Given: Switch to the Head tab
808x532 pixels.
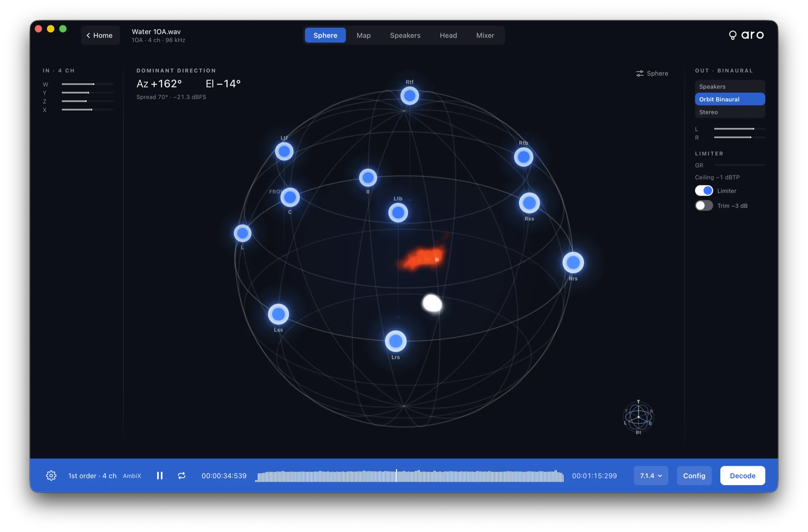Looking at the screenshot, I should pyautogui.click(x=448, y=35).
